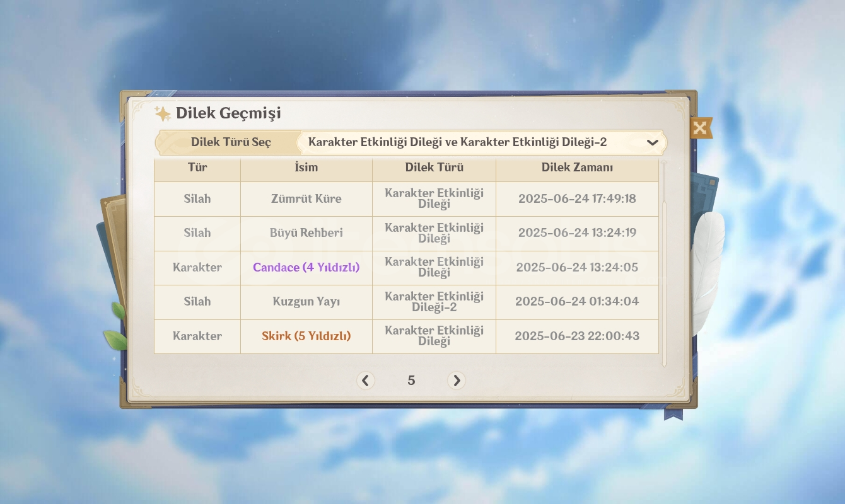The width and height of the screenshot is (845, 504).
Task: Click Dilek Türü cell in Büyü Rehberi row
Action: click(434, 233)
